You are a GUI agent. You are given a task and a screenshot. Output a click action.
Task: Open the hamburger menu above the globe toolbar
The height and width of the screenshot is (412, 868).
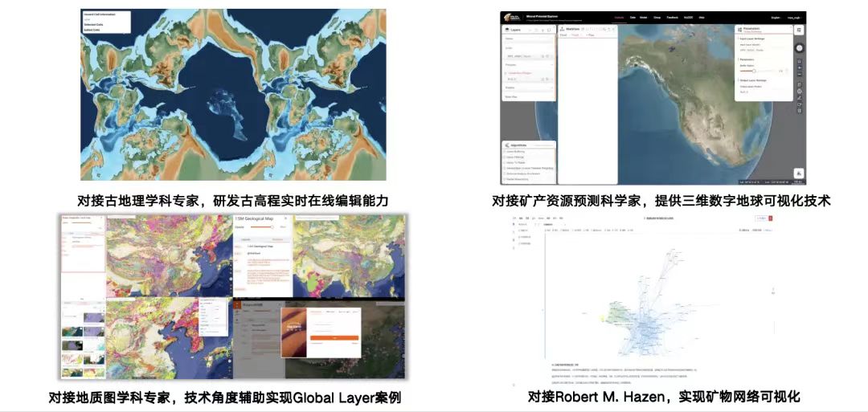tap(799, 30)
